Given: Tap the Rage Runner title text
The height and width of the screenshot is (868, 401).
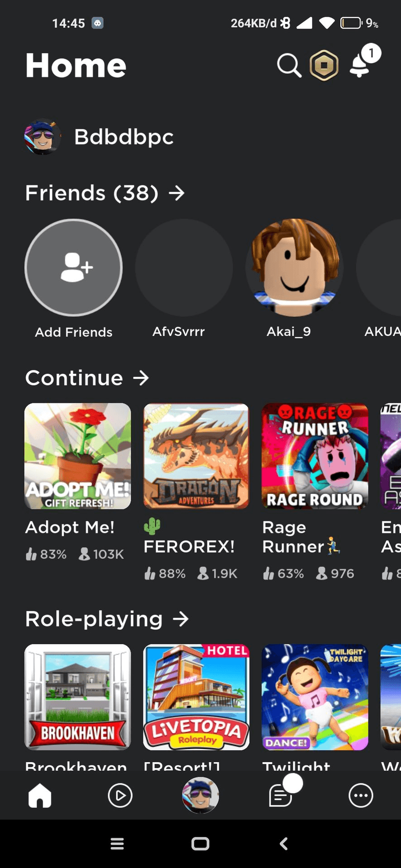Looking at the screenshot, I should pyautogui.click(x=301, y=537).
